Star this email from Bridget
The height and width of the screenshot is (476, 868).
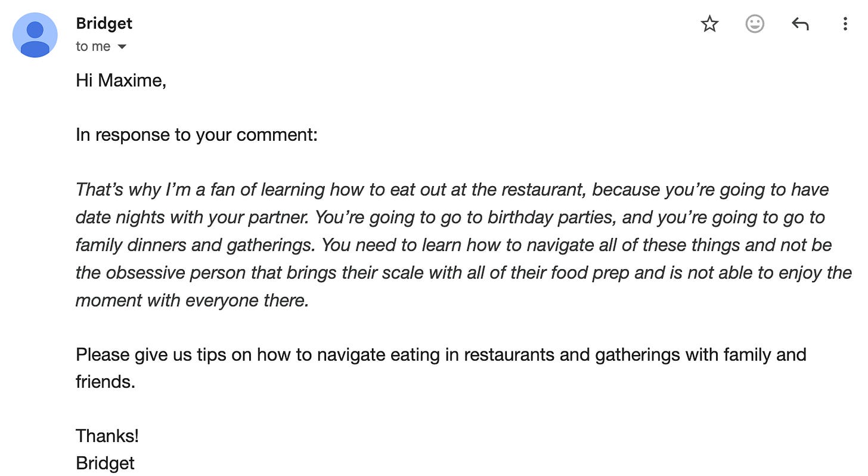pos(709,24)
